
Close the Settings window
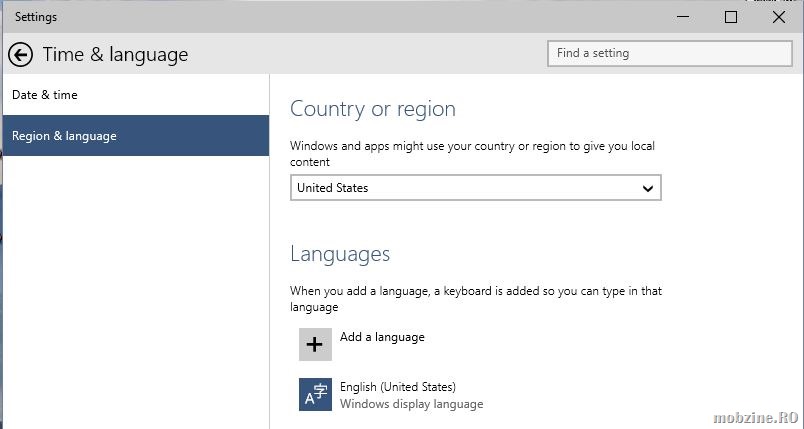pyautogui.click(x=778, y=17)
